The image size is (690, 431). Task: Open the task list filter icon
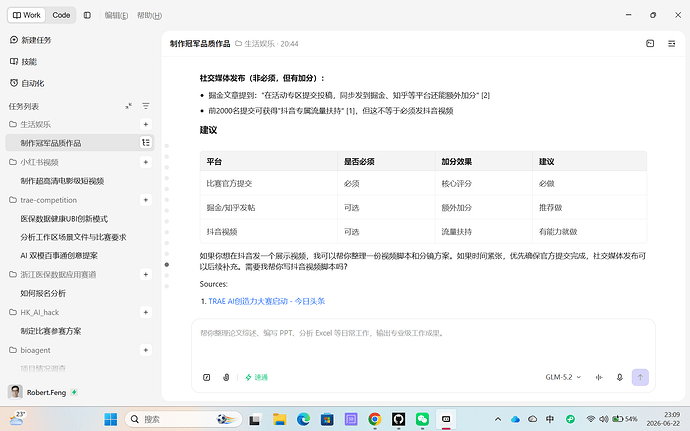(146, 106)
